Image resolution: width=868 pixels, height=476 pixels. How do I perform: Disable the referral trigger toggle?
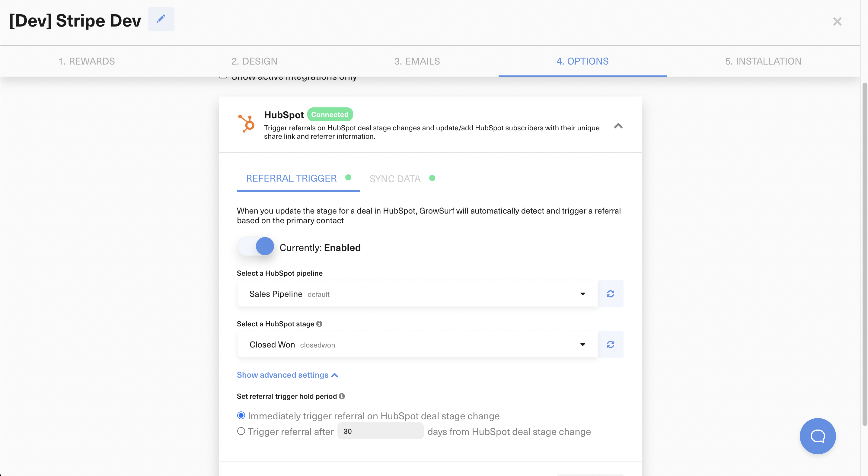click(257, 246)
